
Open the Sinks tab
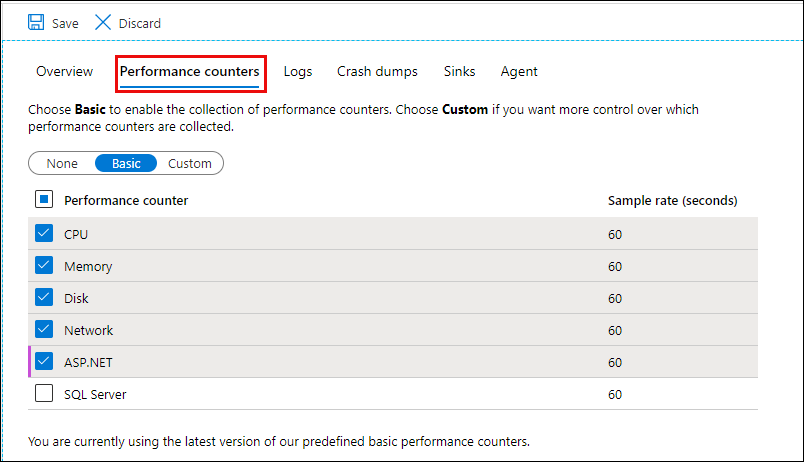[460, 72]
